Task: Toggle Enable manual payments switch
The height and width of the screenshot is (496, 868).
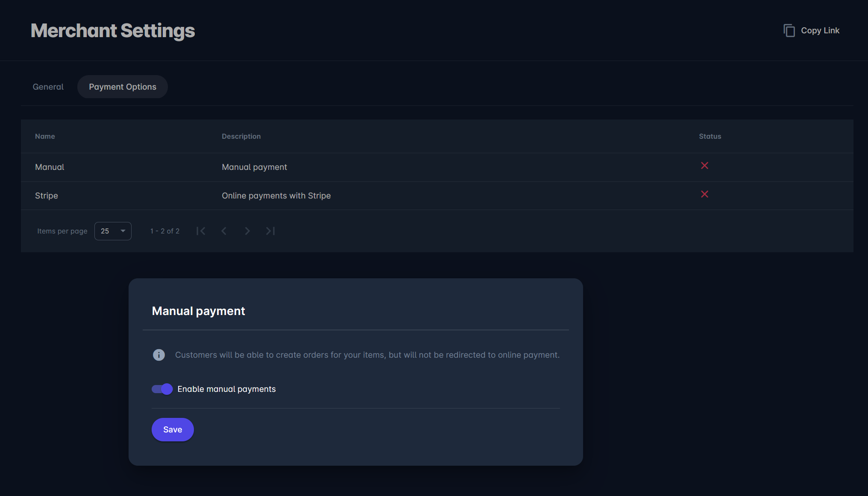Action: 162,389
